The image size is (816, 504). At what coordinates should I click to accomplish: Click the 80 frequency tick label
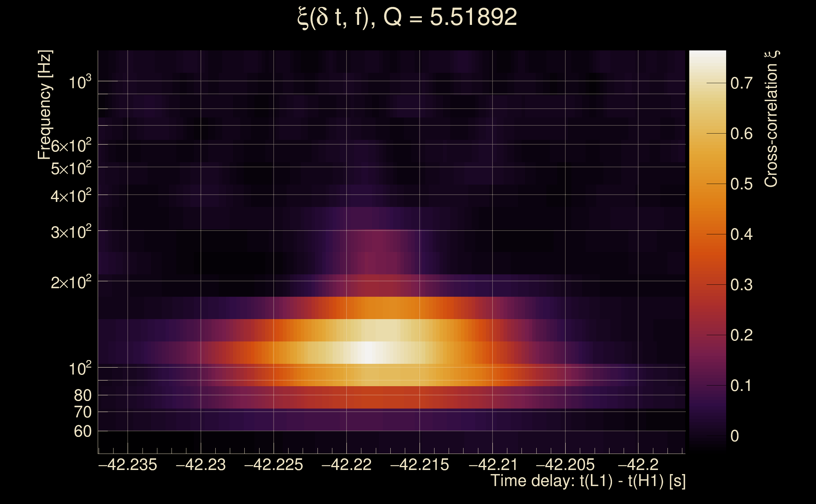[x=82, y=395]
